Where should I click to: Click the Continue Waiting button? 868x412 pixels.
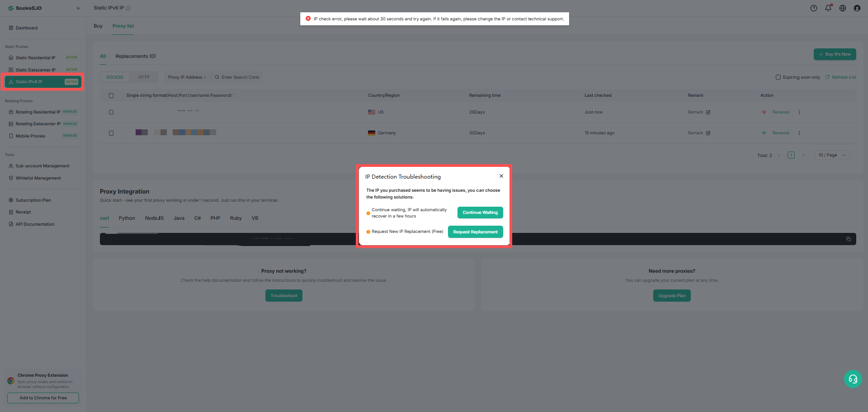[480, 213]
